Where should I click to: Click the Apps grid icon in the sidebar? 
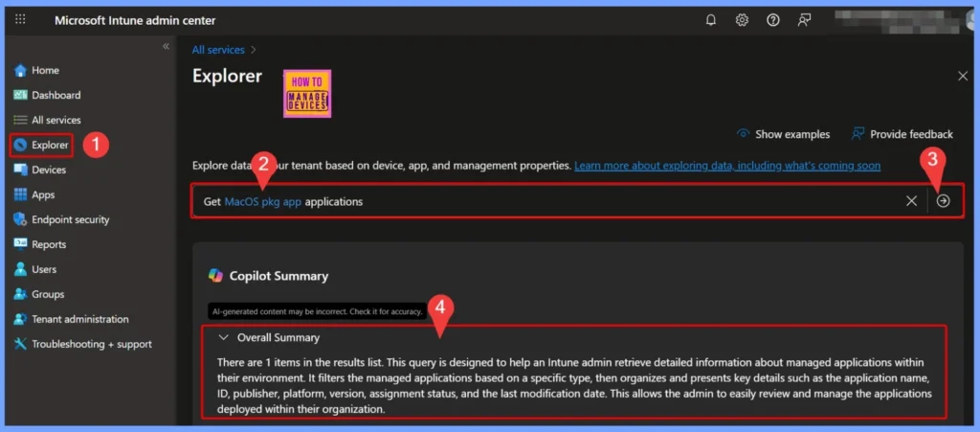tap(21, 194)
